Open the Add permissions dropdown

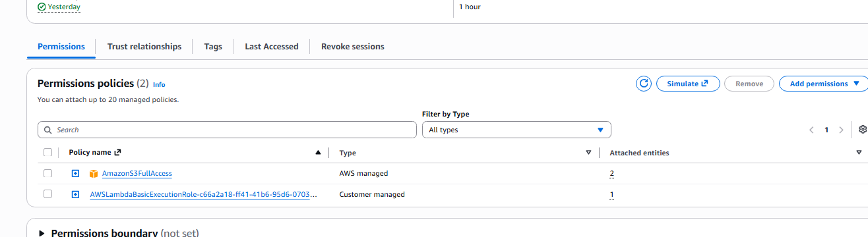[x=824, y=84]
